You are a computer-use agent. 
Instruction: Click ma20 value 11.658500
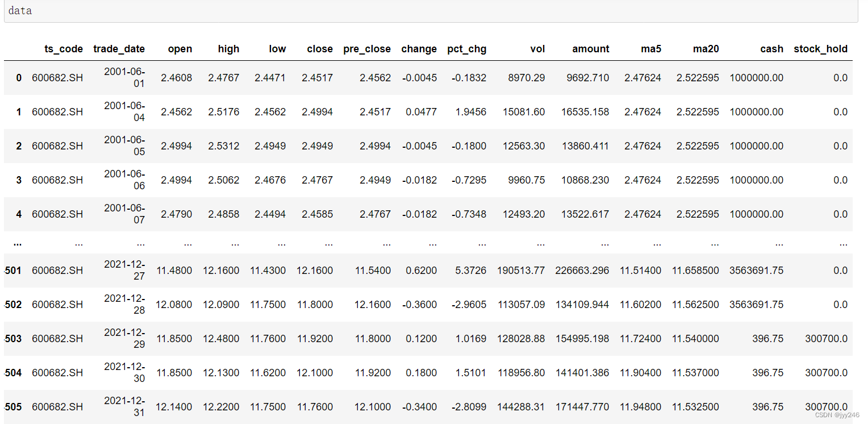click(x=696, y=271)
